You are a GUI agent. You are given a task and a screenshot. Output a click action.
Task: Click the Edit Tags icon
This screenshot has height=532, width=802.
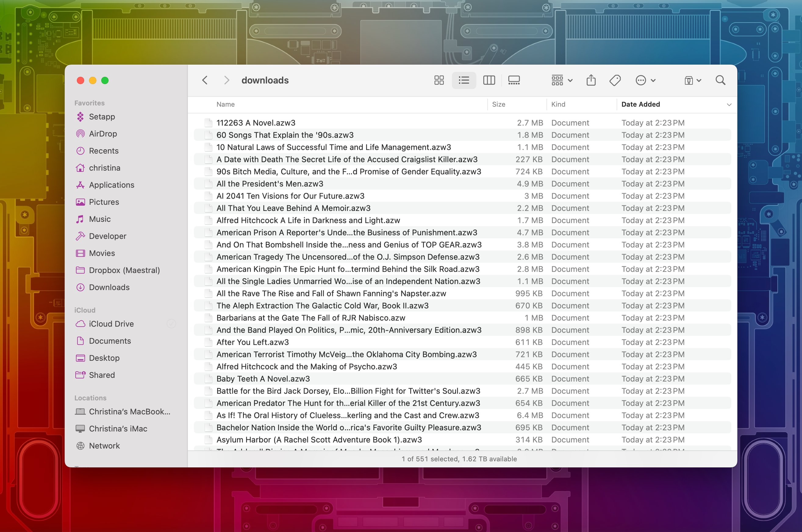[615, 80]
